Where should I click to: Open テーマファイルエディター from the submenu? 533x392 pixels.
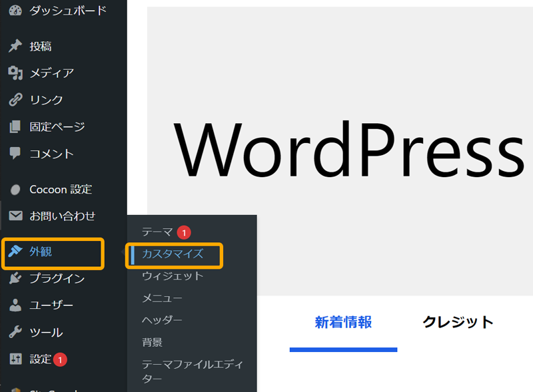point(193,371)
